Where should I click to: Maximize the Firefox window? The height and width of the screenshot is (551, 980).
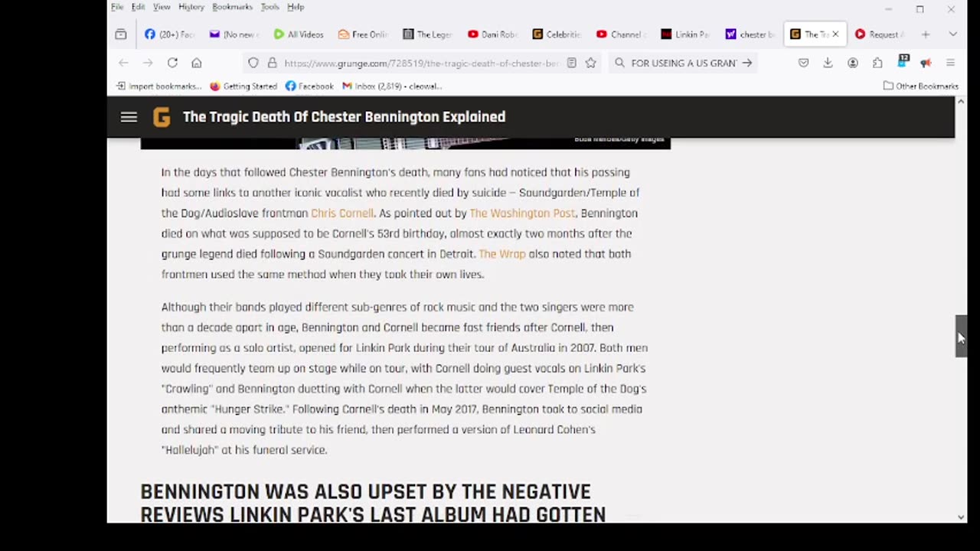pyautogui.click(x=920, y=9)
